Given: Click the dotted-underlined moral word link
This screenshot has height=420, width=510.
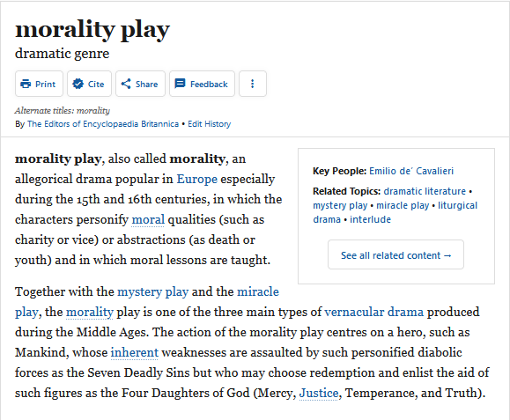Looking at the screenshot, I should pyautogui.click(x=148, y=220).
